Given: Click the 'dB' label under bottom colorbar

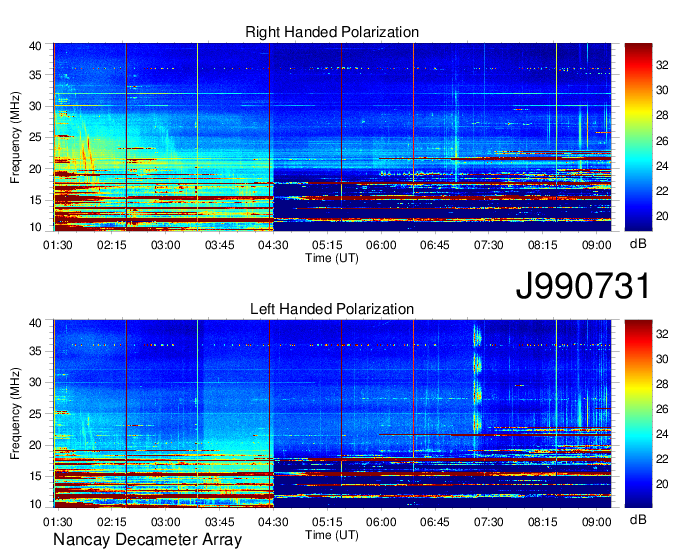Looking at the screenshot, I should (638, 519).
